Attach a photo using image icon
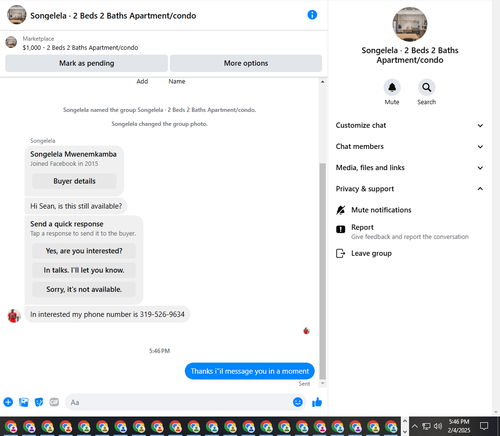The image size is (500, 436). 24,402
